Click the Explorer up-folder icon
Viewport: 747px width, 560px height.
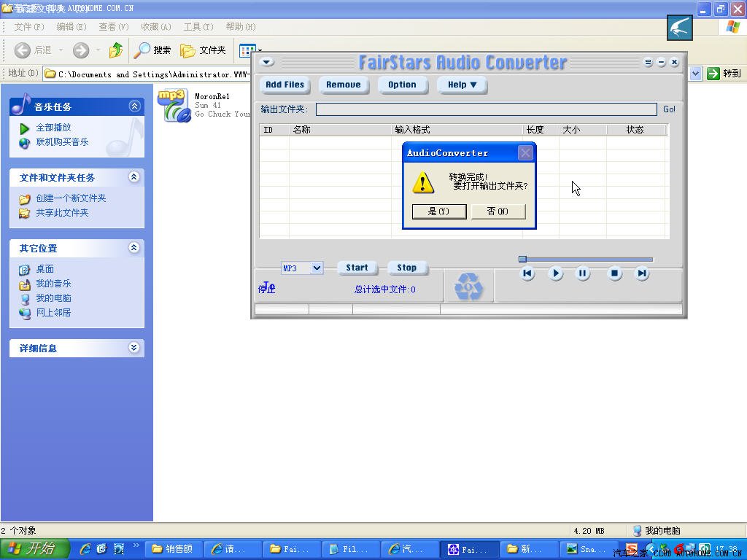pyautogui.click(x=116, y=50)
